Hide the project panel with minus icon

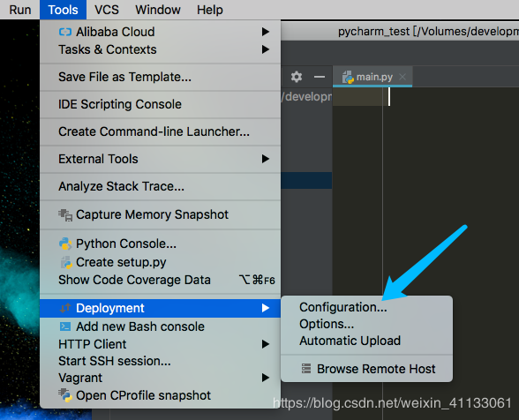pos(320,77)
